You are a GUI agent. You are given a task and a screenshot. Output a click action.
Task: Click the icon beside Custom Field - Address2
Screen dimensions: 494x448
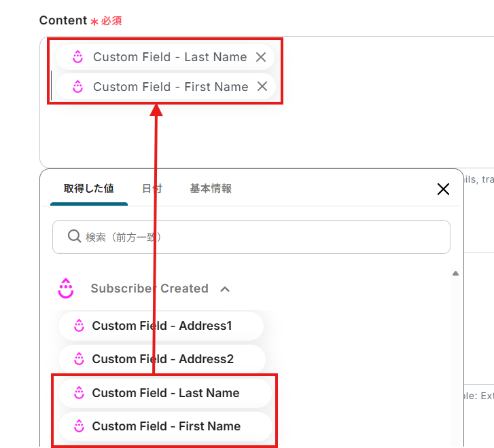click(79, 359)
